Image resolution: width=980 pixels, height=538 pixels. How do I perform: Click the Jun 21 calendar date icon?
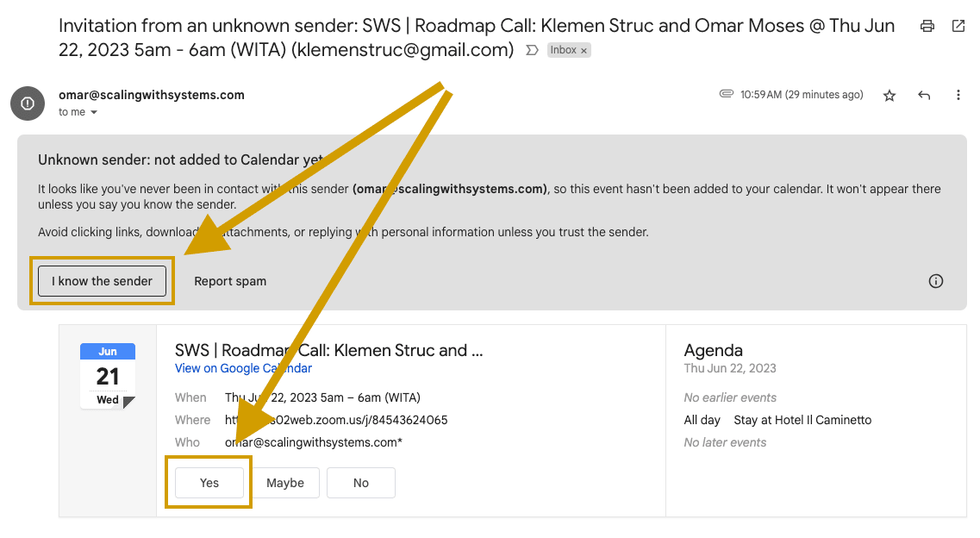[108, 376]
